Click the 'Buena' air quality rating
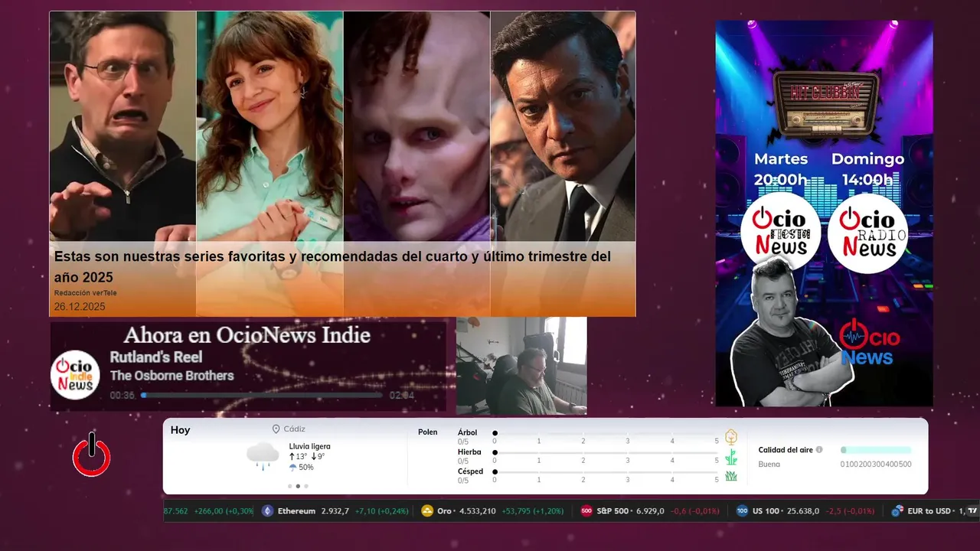Image resolution: width=980 pixels, height=551 pixels. pos(769,464)
